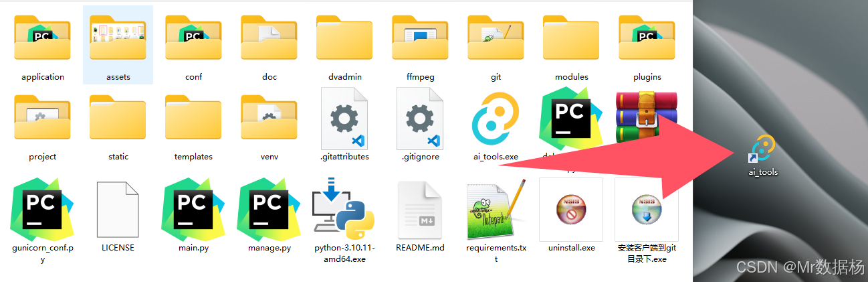Click the 安装客户端到git目录下.exe installer icon
Viewport: 868px width, 282px height.
coord(647,209)
